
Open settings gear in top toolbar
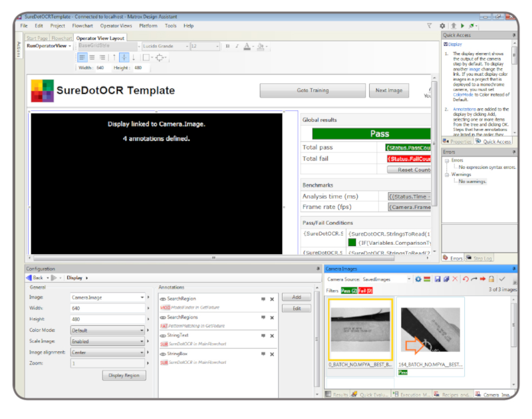[x=442, y=26]
